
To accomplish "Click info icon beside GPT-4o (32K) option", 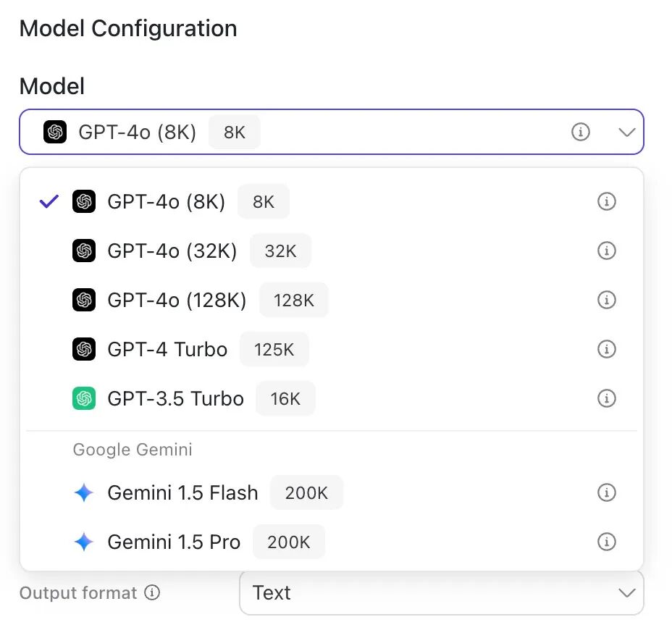I will pos(606,251).
